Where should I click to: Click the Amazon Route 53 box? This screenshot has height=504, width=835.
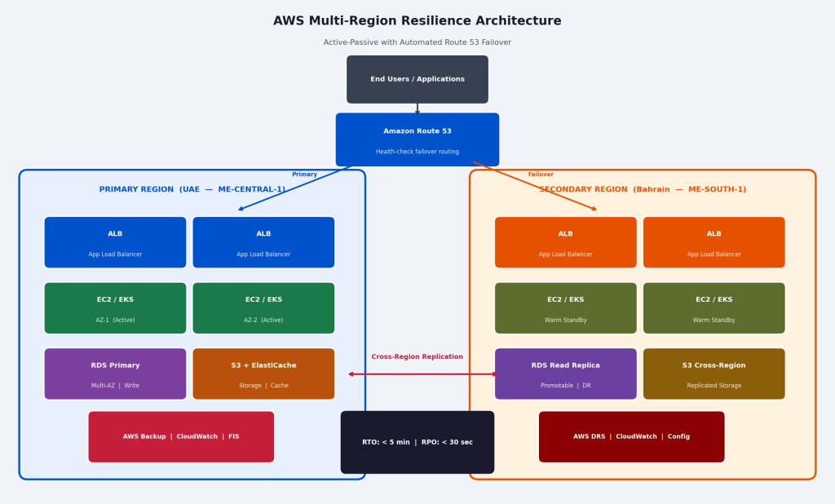coord(417,139)
